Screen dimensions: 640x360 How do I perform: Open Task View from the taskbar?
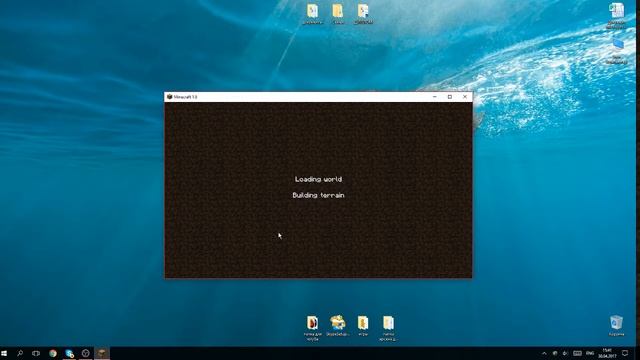tap(36, 353)
